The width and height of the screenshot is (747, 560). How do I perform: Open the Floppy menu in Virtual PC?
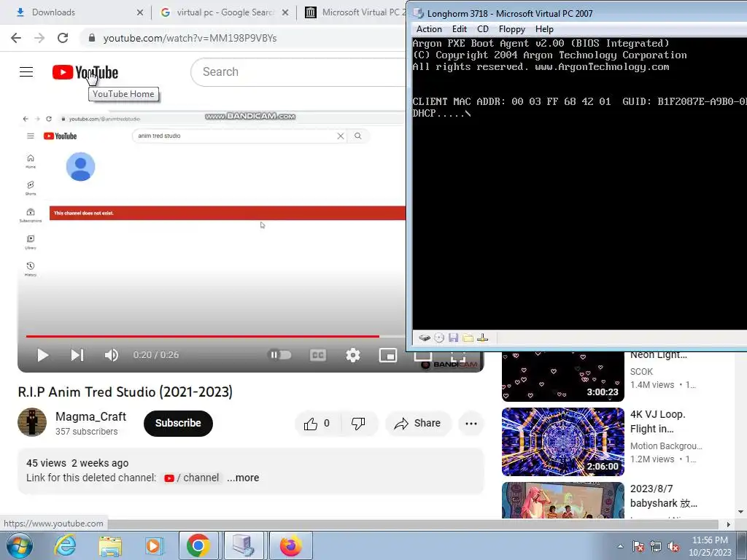(511, 29)
